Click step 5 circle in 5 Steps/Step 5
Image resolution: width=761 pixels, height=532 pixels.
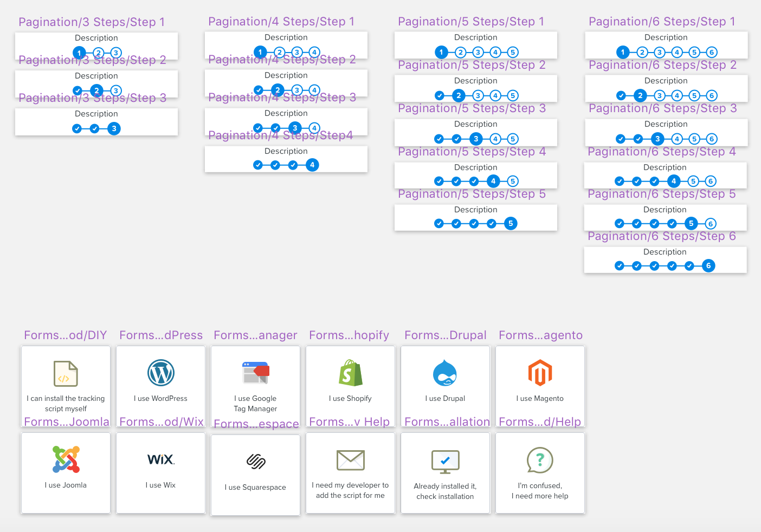(511, 223)
